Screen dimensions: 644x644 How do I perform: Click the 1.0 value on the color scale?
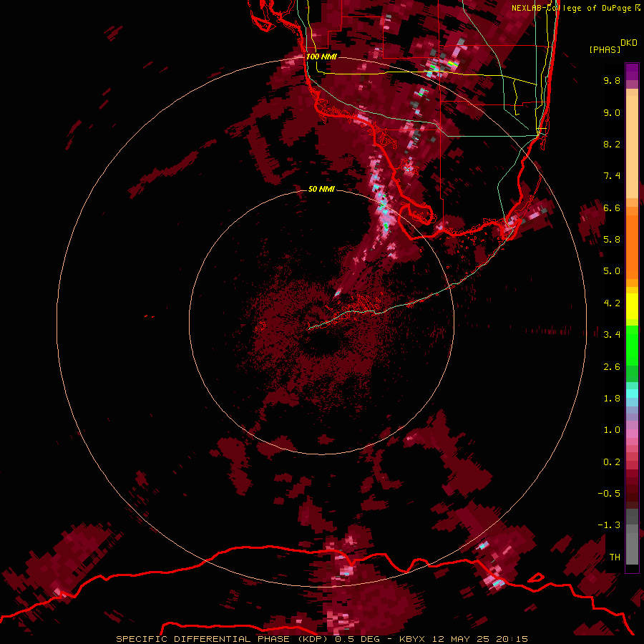click(x=612, y=430)
